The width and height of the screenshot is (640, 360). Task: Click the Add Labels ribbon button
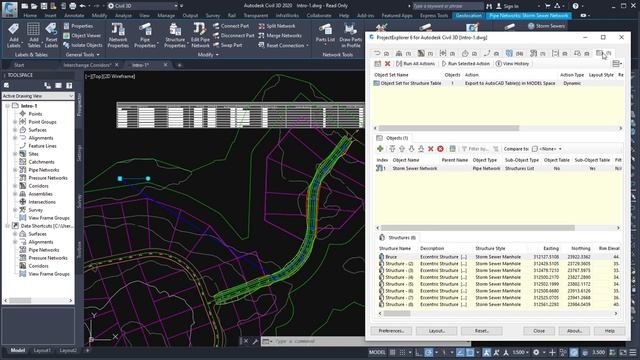click(x=13, y=36)
